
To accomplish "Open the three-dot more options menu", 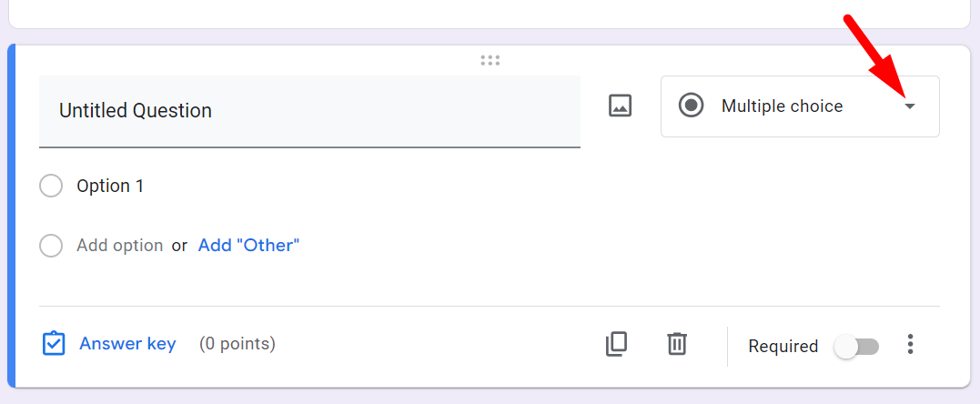I will click(910, 345).
